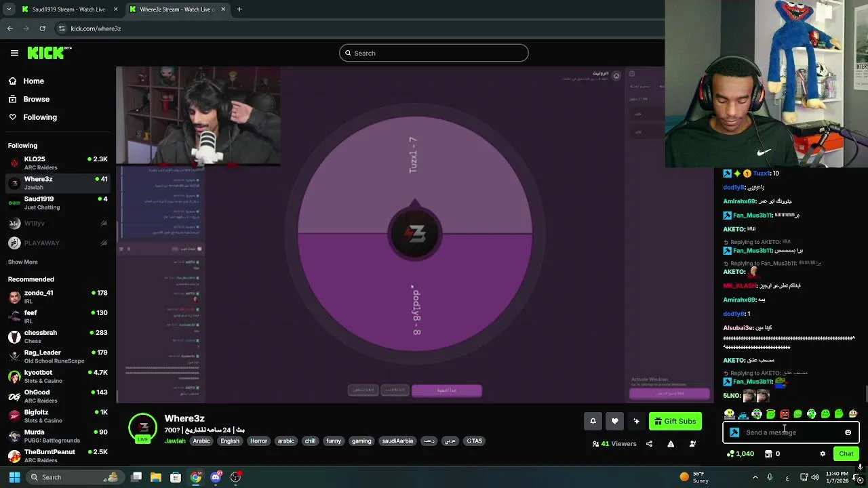868x488 pixels.
Task: Open the hamburger menu beside Kick logo
Action: pyautogui.click(x=14, y=53)
